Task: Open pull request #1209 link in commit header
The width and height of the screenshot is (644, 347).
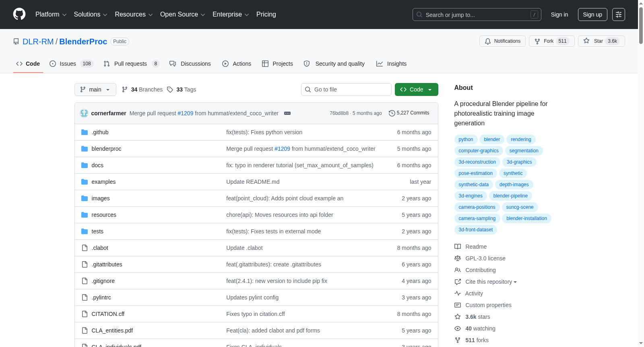Action: [186, 113]
